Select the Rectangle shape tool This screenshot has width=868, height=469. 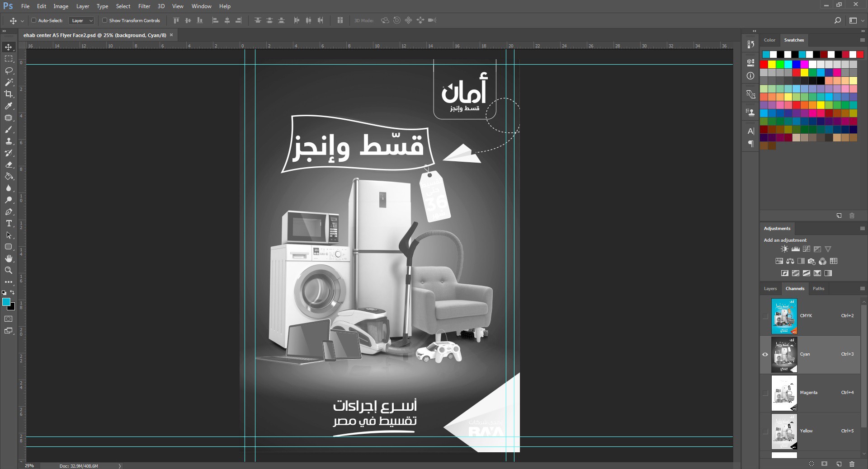coord(9,247)
